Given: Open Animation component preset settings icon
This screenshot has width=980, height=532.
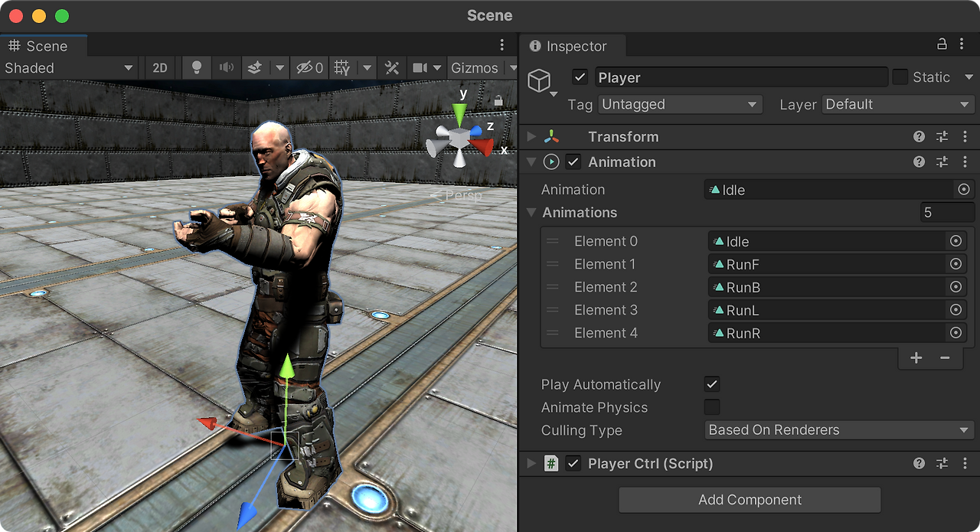Looking at the screenshot, I should (942, 162).
